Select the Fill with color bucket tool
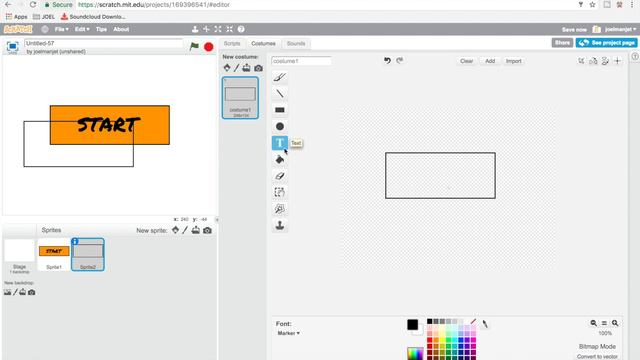 click(x=280, y=160)
